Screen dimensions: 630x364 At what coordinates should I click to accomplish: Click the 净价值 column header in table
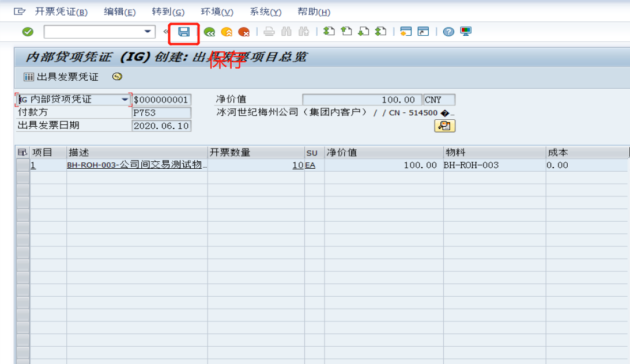384,153
